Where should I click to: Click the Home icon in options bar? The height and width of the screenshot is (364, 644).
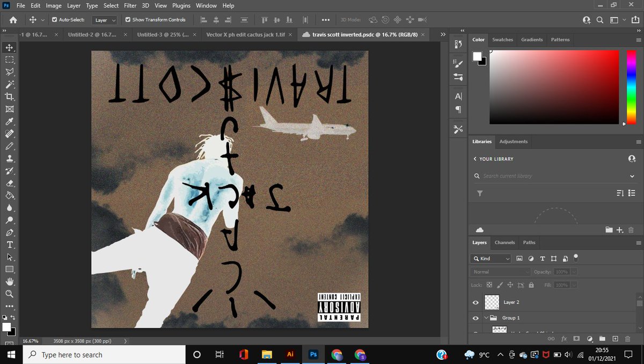pos(13,20)
